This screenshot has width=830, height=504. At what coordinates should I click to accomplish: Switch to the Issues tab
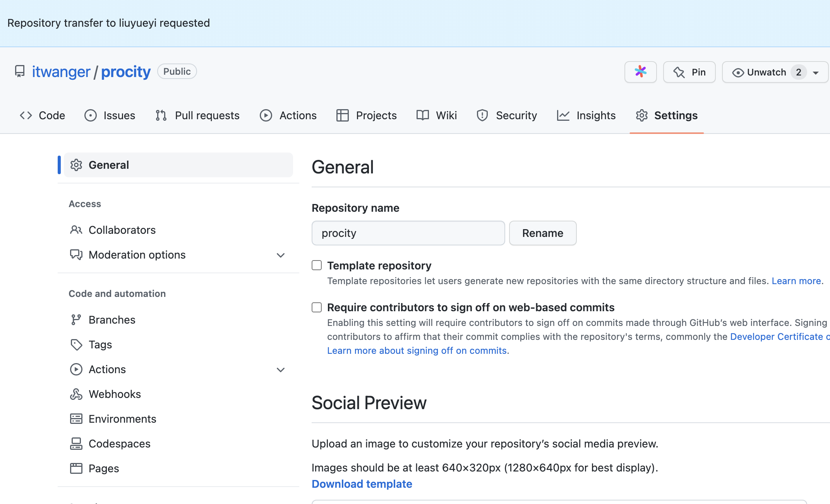(x=110, y=115)
